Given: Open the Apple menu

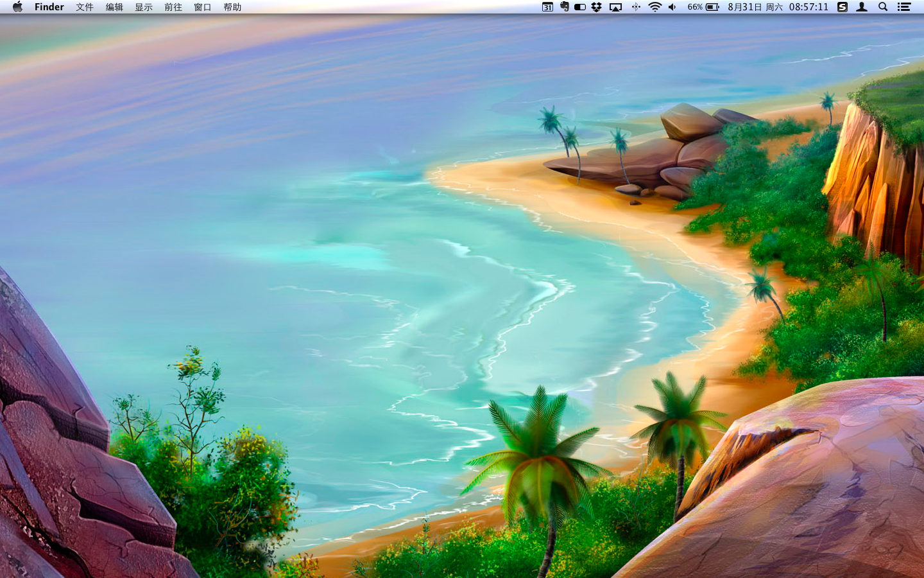Looking at the screenshot, I should [x=17, y=7].
